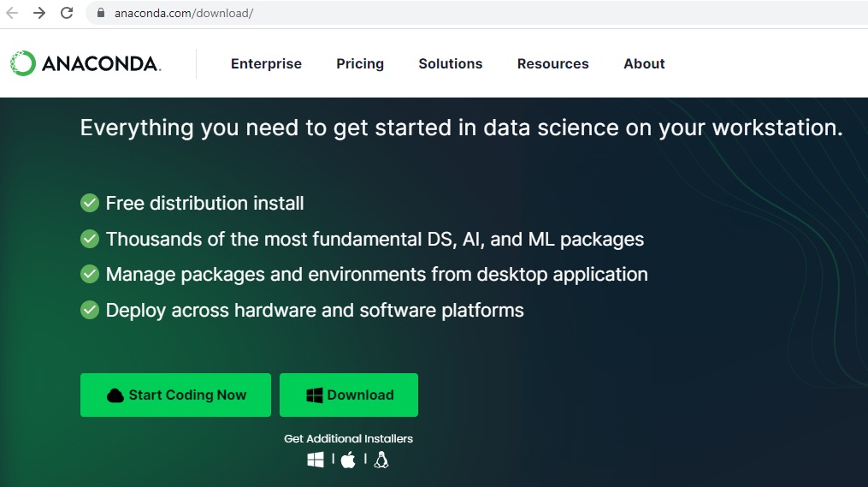Image resolution: width=868 pixels, height=487 pixels.
Task: Reload the page with refresh icon
Action: 67,13
